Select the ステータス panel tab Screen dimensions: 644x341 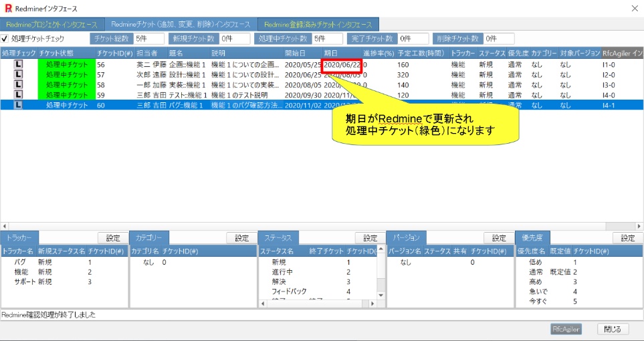278,238
